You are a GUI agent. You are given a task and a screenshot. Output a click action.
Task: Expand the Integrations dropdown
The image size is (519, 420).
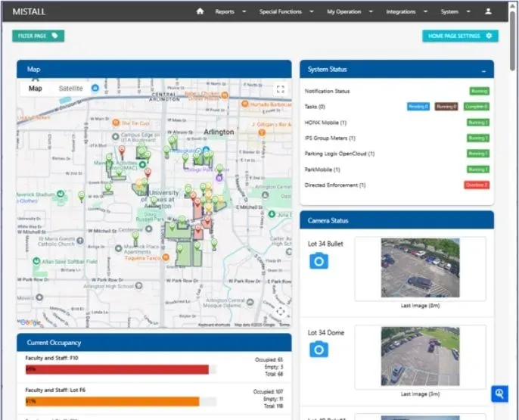tap(406, 11)
